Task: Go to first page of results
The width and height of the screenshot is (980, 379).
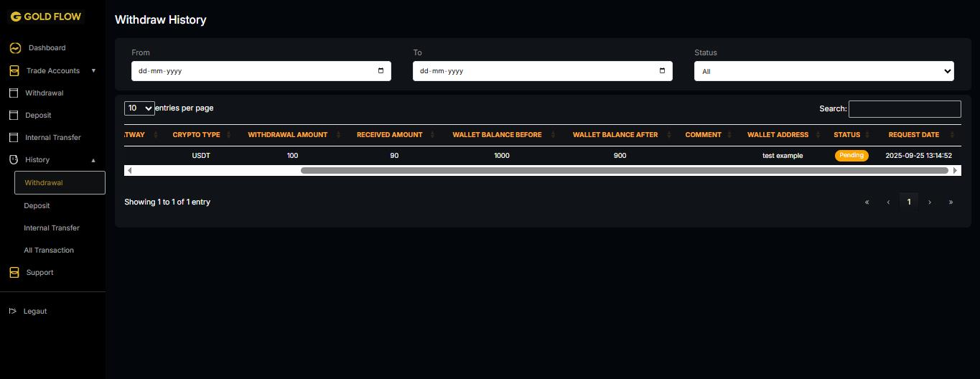Action: 867,202
